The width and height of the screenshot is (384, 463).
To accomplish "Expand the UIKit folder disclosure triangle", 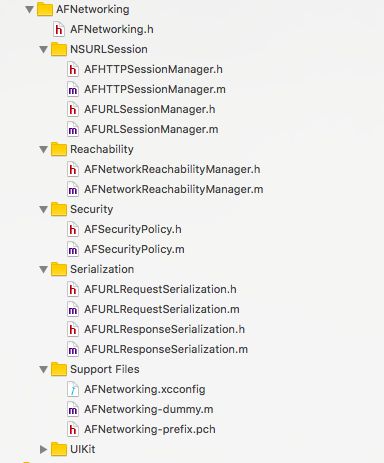I will pos(43,449).
